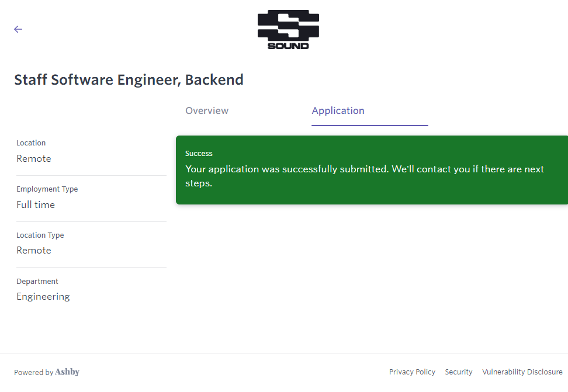Click the Location Type label
This screenshot has width=568, height=392.
[x=40, y=235]
